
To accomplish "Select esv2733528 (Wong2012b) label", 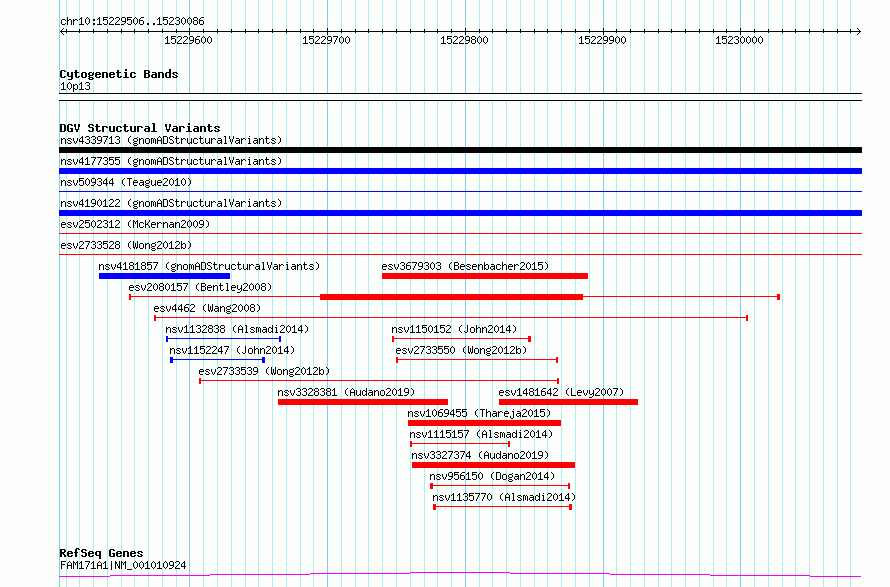I will click(126, 245).
